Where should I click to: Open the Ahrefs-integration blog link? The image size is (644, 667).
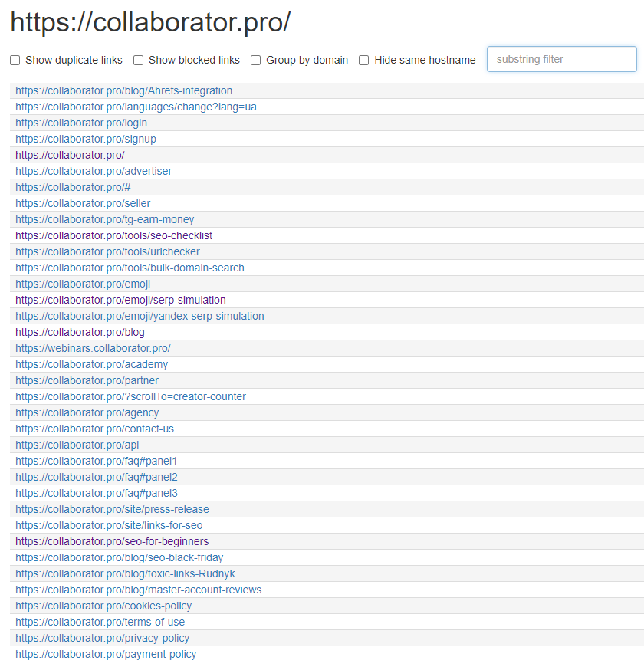123,90
